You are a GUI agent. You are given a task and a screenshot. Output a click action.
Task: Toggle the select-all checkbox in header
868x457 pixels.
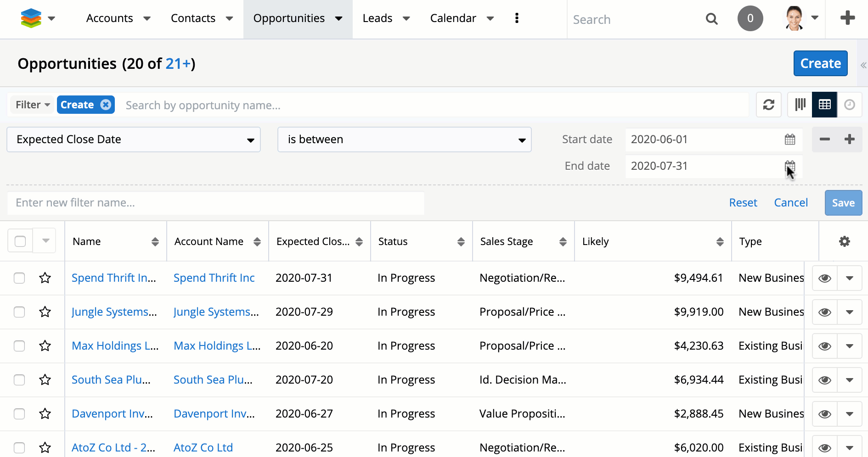point(20,241)
